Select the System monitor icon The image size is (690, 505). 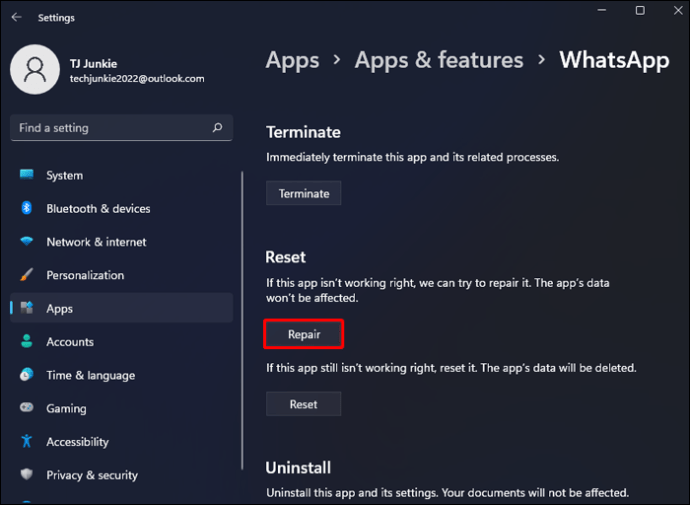click(26, 175)
